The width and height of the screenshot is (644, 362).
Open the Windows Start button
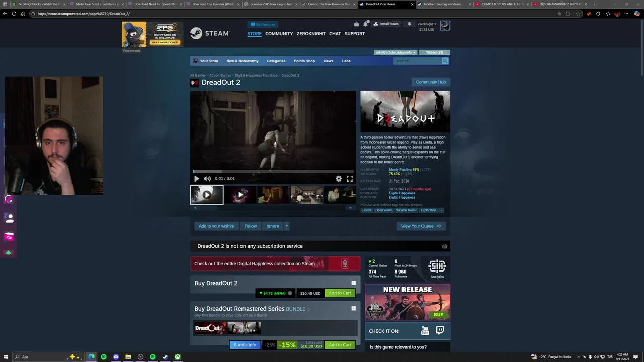pyautogui.click(x=6, y=357)
